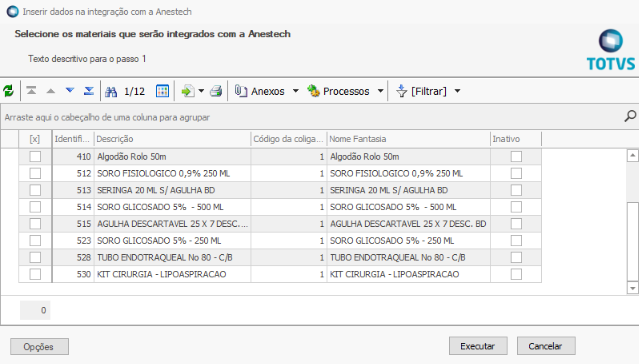Toggle Inativo checkbox for Algodão Rolo 50m

[x=516, y=157]
